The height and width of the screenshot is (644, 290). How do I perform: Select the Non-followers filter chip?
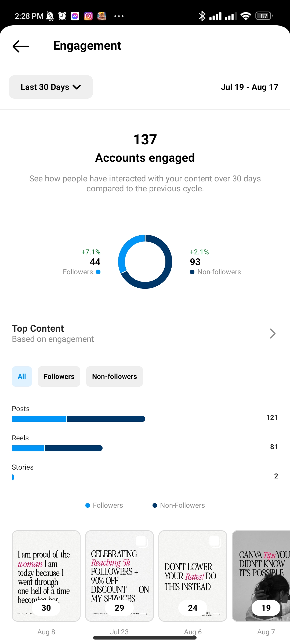[114, 376]
